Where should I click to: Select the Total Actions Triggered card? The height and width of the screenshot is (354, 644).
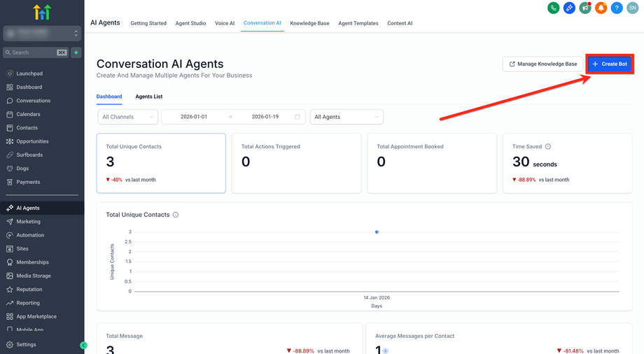pyautogui.click(x=297, y=163)
